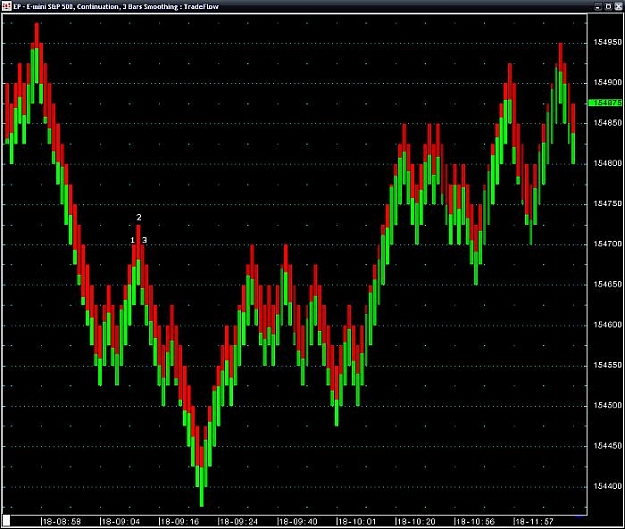Click the 154400 price axis label
The image size is (625, 529).
(607, 486)
